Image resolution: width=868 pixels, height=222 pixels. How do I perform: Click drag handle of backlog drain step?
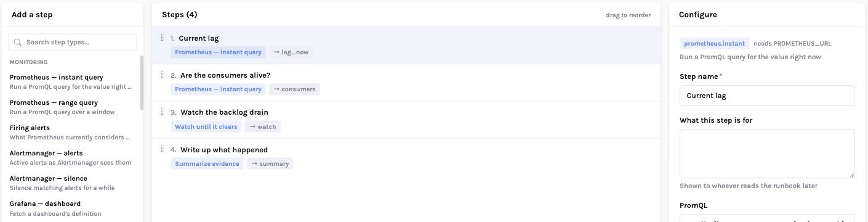[162, 112]
